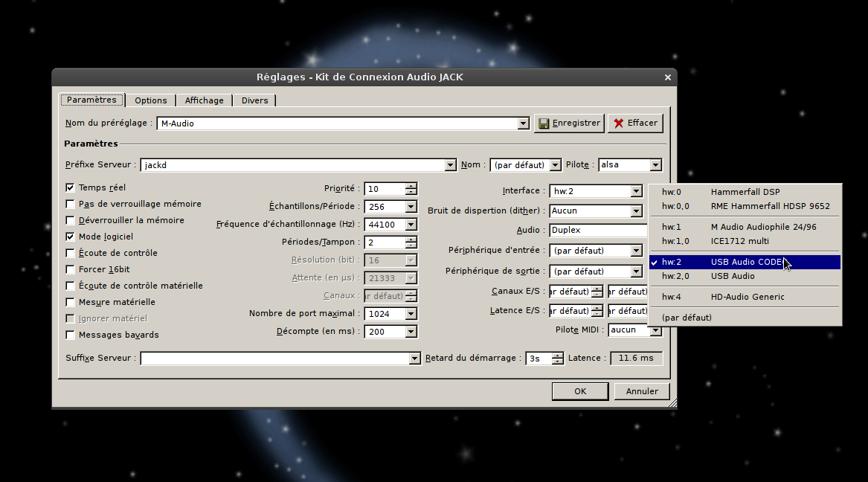The image size is (868, 482).
Task: Select hw:0 Hammerfall DSP from list
Action: 745,192
